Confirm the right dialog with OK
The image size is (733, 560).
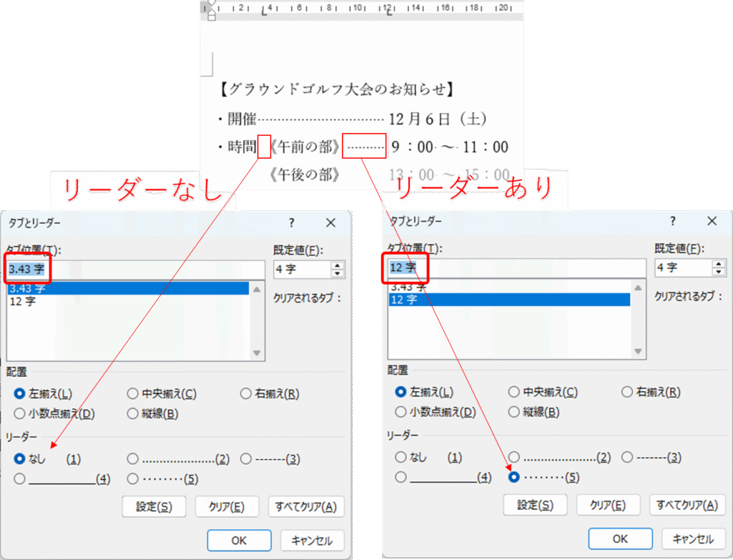[620, 539]
